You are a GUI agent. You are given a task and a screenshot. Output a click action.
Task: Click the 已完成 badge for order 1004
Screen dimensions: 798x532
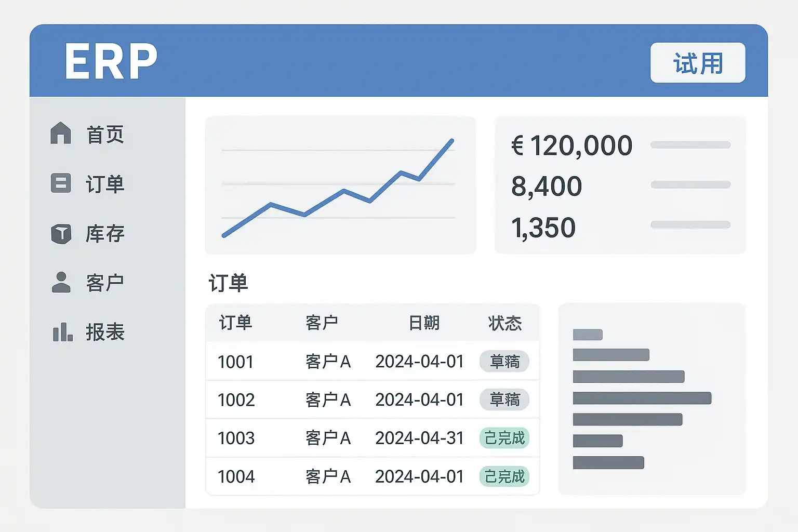[504, 476]
